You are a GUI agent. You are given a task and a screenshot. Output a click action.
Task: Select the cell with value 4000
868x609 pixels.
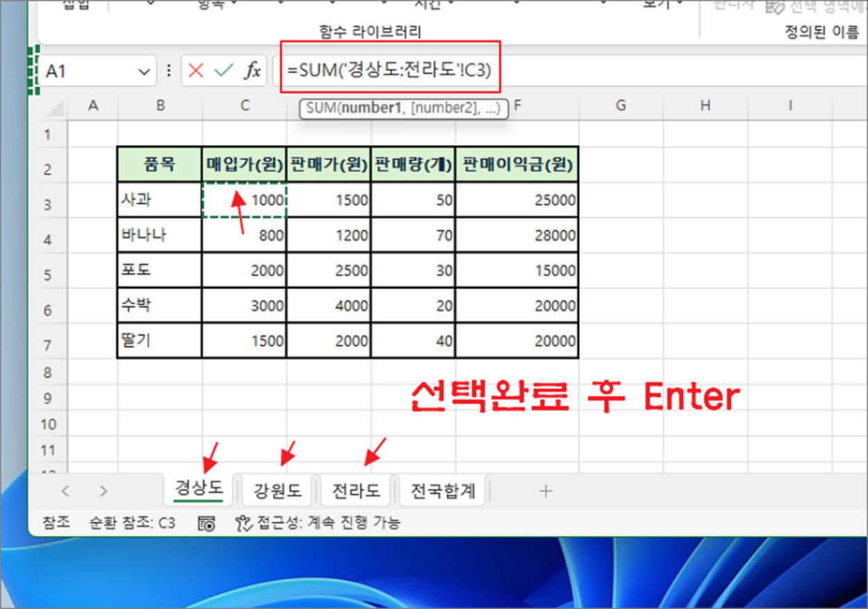[329, 306]
